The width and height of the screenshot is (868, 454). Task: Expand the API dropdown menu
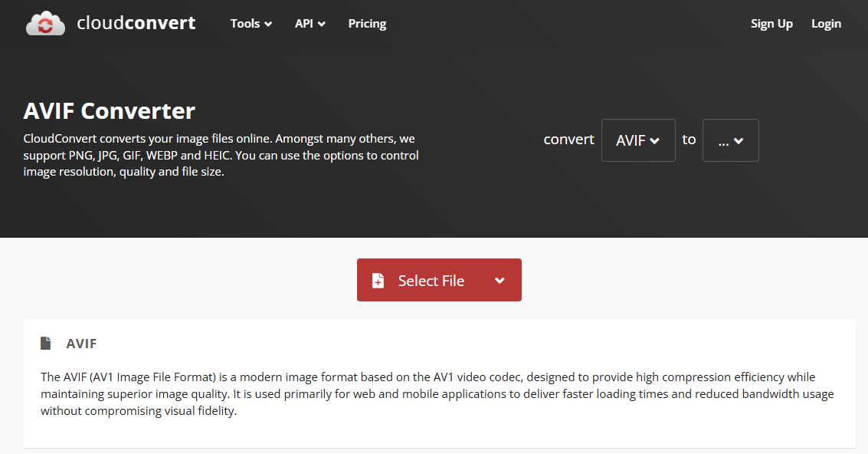(x=310, y=24)
